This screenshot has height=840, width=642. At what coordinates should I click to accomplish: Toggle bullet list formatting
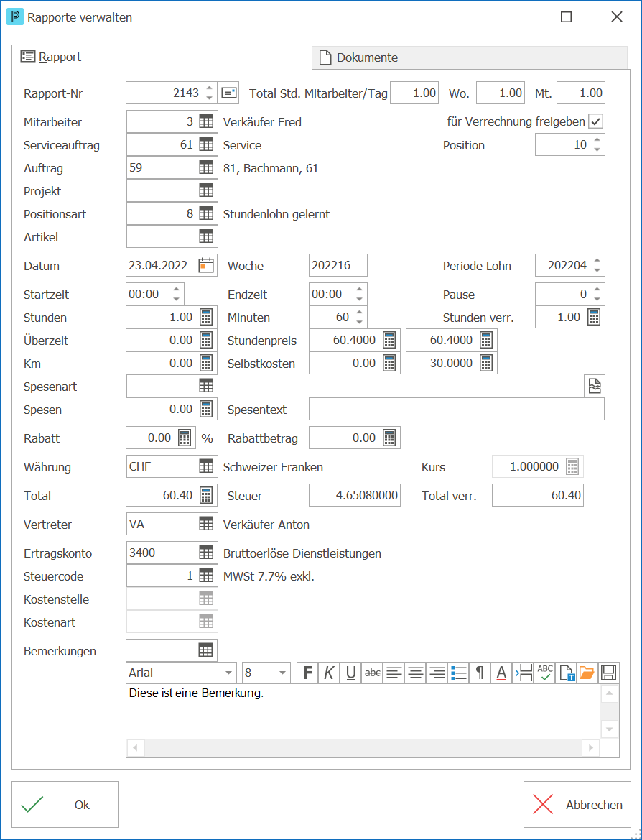coord(458,673)
